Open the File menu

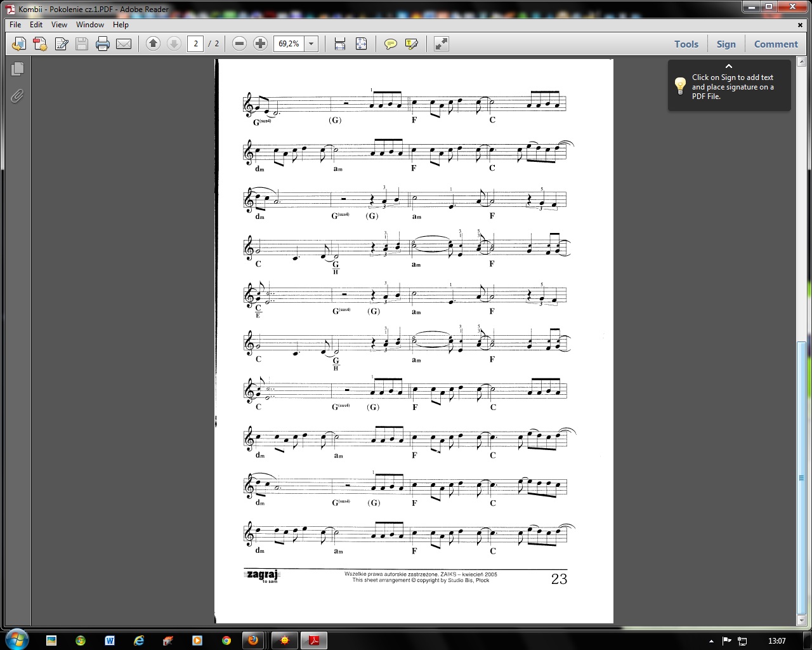(x=15, y=25)
